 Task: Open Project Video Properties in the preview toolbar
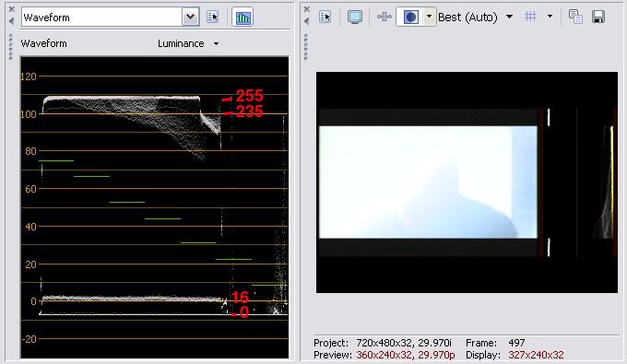tap(325, 17)
